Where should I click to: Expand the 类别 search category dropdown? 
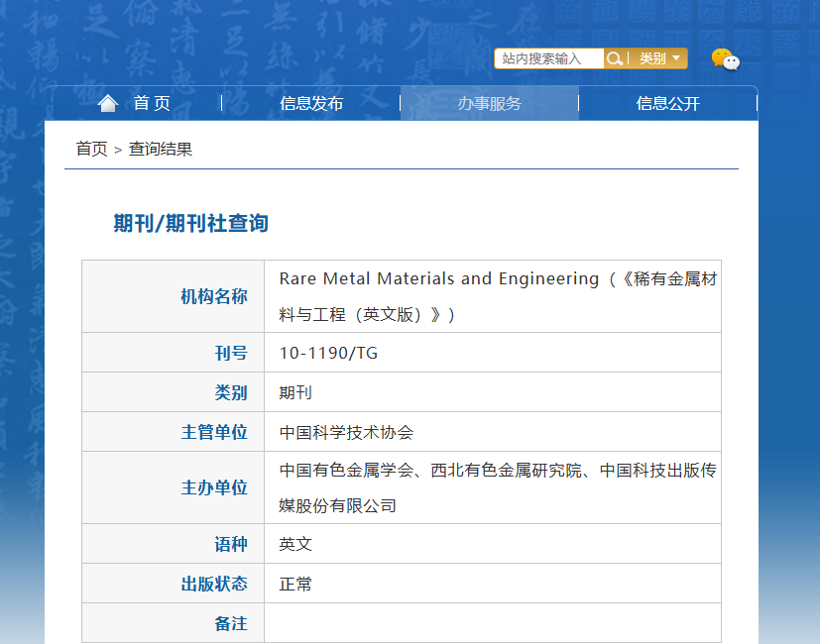[659, 58]
